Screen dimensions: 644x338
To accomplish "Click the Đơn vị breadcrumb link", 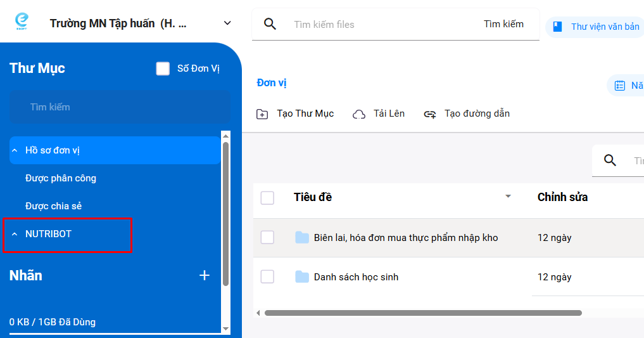I will (272, 83).
